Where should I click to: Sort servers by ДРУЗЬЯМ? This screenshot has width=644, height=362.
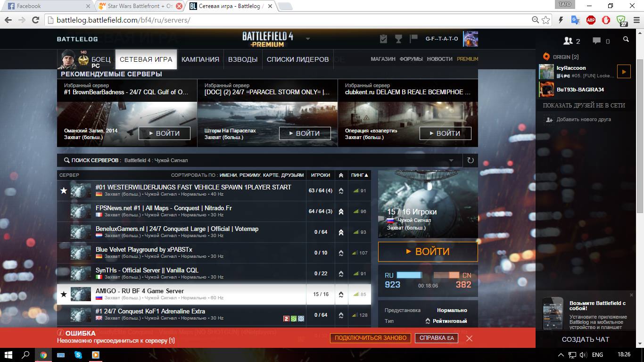(292, 175)
